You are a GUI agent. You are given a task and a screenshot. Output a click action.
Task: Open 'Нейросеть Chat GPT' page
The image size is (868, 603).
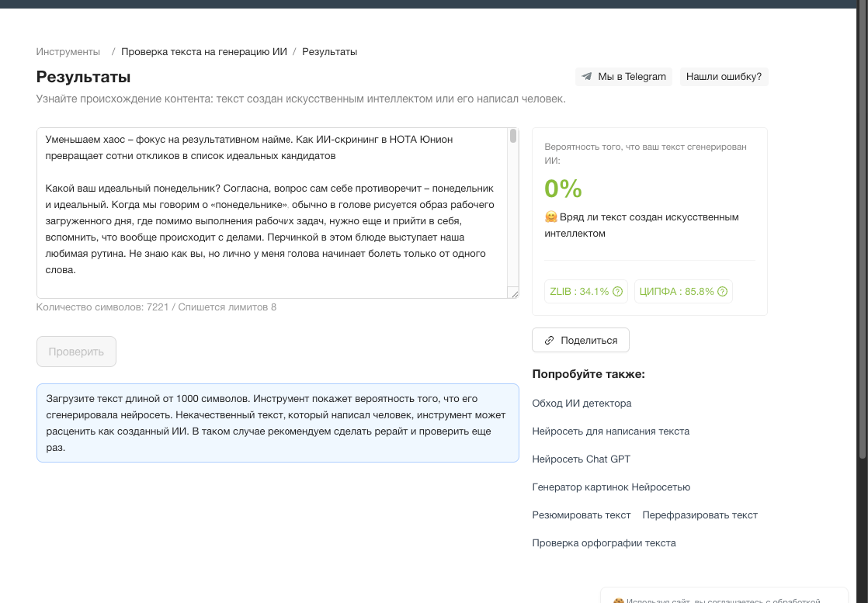pyautogui.click(x=581, y=459)
